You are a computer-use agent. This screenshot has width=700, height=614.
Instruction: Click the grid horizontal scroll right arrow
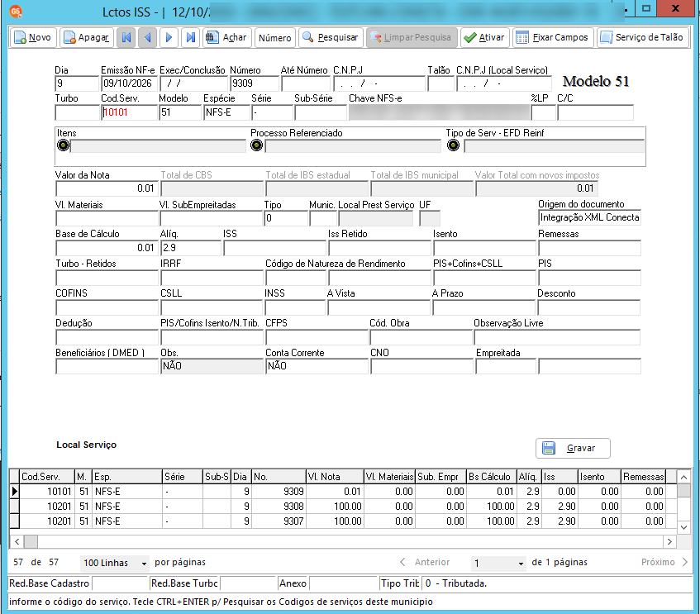(x=669, y=541)
